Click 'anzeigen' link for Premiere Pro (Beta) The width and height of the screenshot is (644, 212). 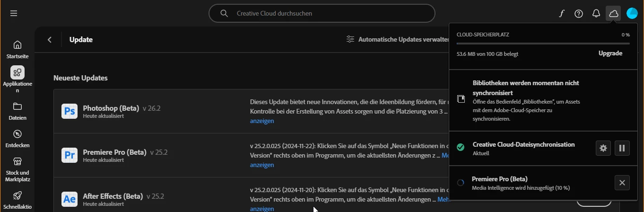[x=262, y=165]
